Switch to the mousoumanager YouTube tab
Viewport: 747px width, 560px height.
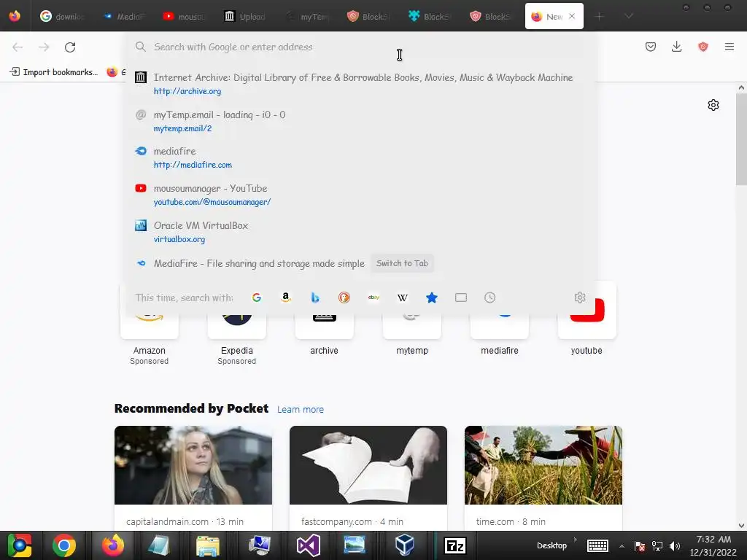pyautogui.click(x=185, y=17)
